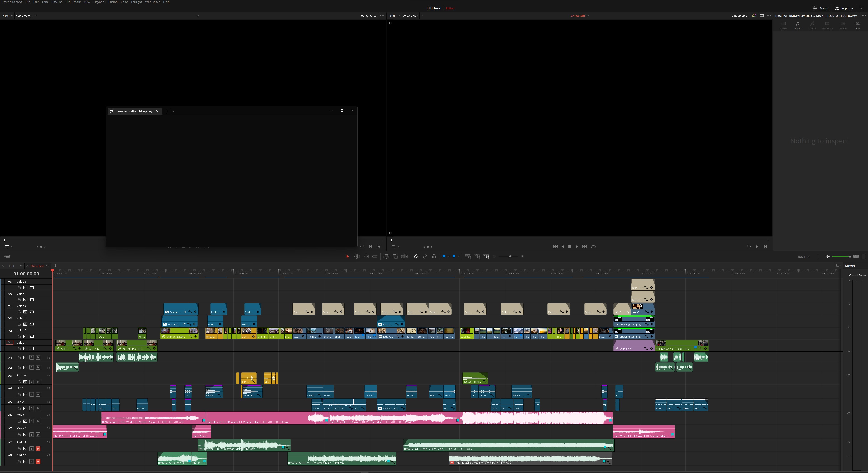Add a flag with the blue flag icon

click(x=444, y=256)
